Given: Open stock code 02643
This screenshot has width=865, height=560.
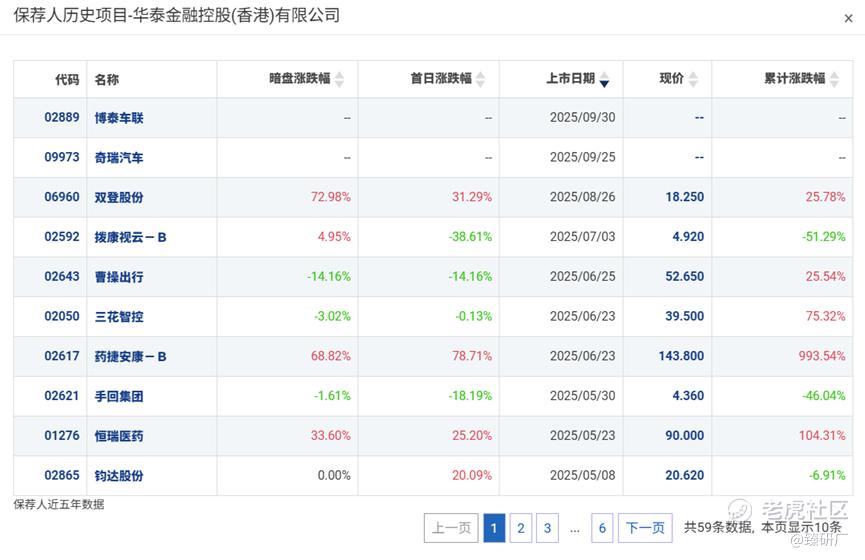Looking at the screenshot, I should 62,276.
